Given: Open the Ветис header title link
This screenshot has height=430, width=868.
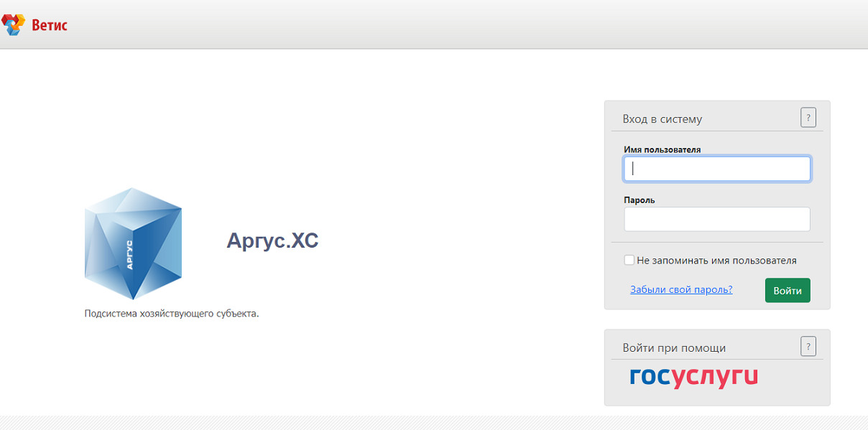Looking at the screenshot, I should pyautogui.click(x=50, y=26).
